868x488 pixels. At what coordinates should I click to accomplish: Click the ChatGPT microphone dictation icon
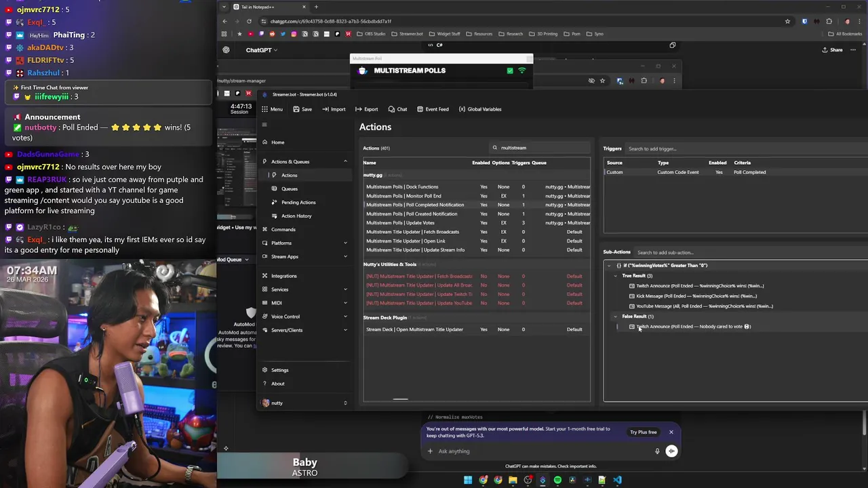(657, 451)
